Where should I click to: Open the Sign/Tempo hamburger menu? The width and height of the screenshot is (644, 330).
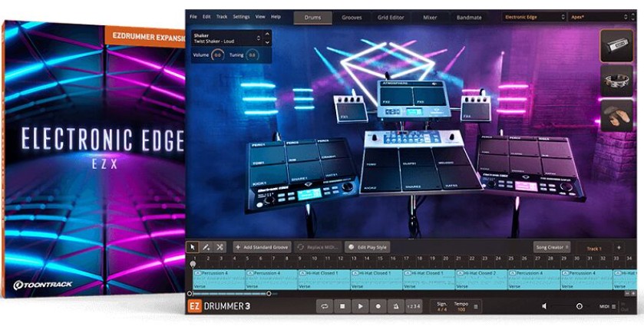476,306
